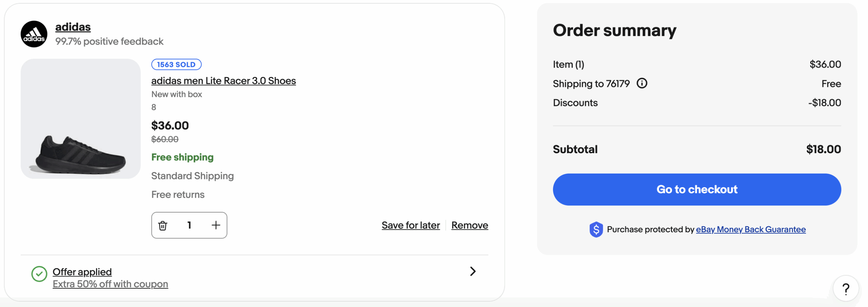Remove the shoes from the cart

coord(470,225)
